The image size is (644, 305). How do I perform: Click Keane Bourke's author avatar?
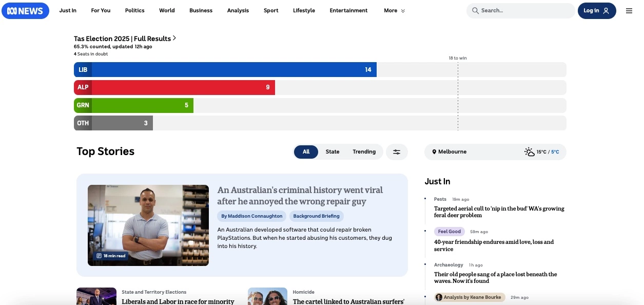[439, 297]
